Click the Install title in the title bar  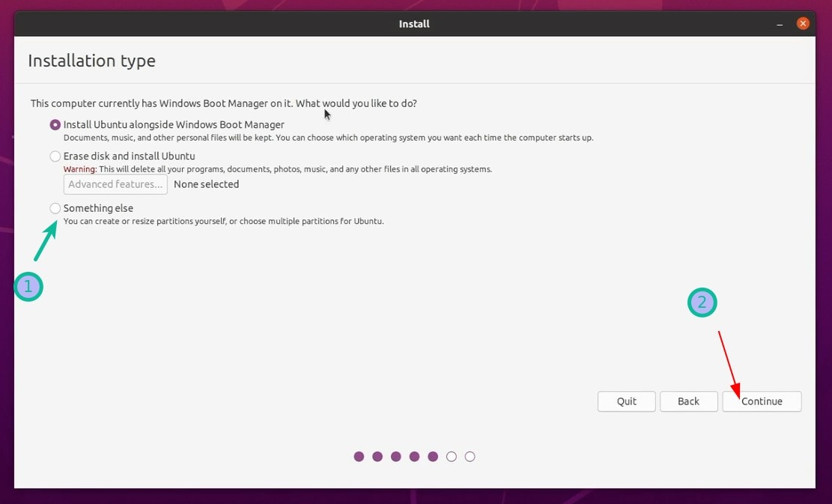(x=414, y=23)
